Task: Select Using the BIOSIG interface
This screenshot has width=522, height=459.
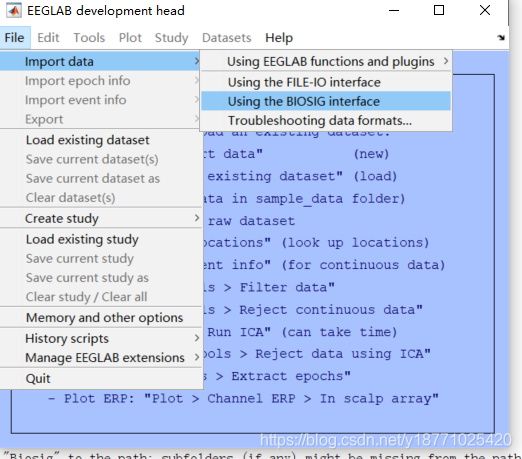Action: pos(326,101)
